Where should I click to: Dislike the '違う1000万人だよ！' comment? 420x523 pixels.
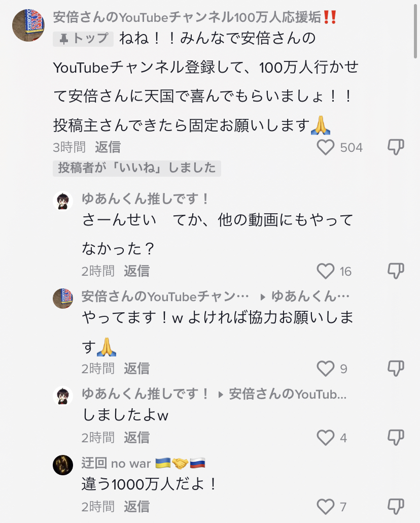click(396, 507)
